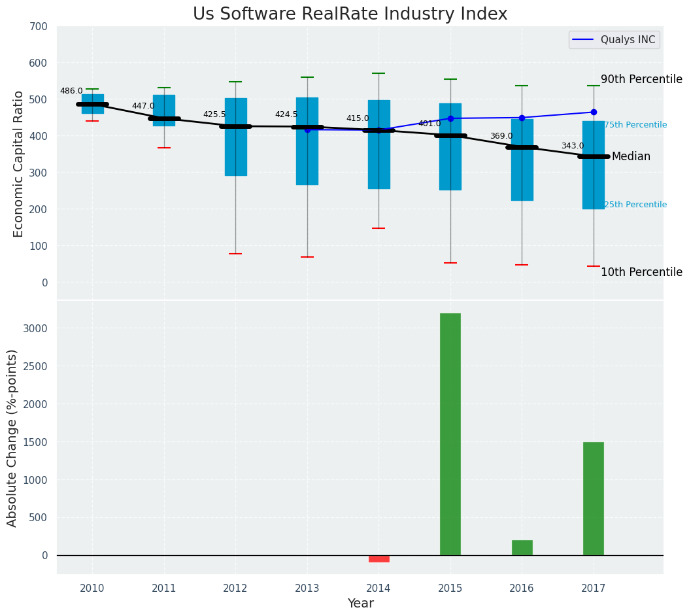Click the 10th Percentile annotation
Viewport: 689px width, 616px height.
[x=641, y=272]
